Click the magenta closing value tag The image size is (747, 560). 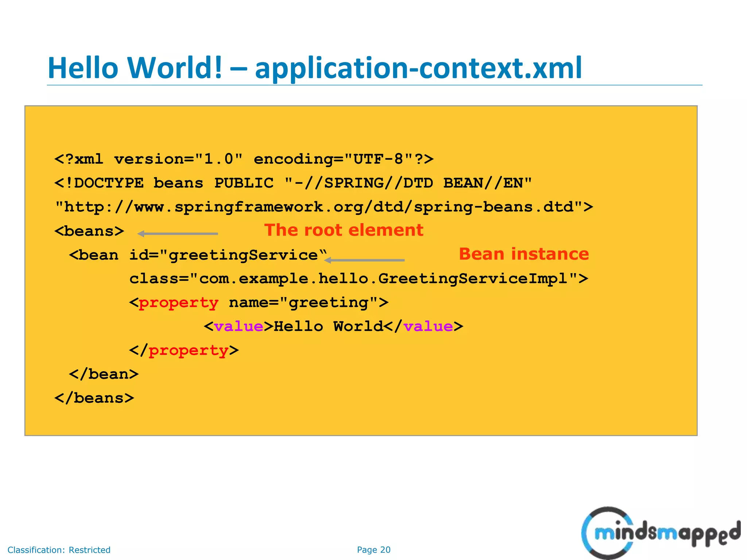[428, 326]
